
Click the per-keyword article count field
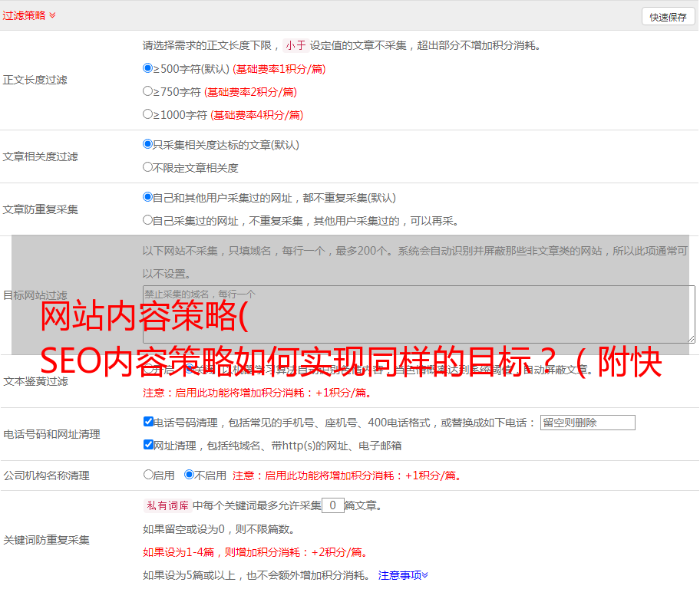coord(333,505)
